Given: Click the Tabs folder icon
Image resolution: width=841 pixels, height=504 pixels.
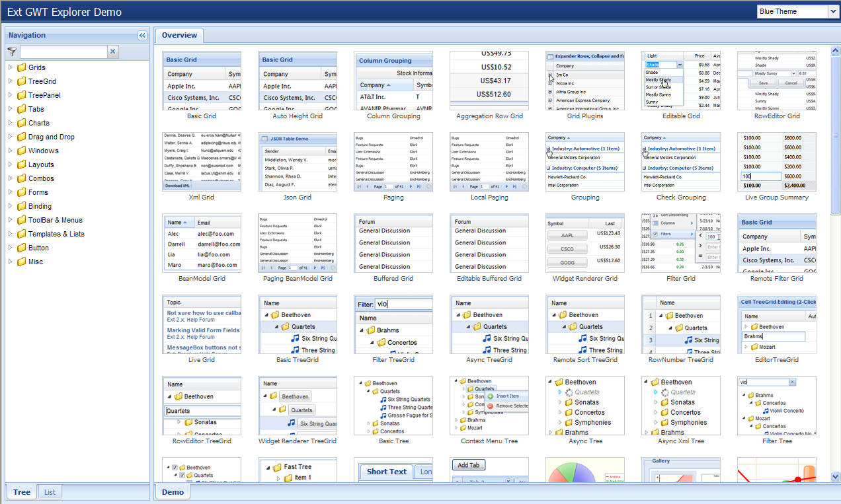Looking at the screenshot, I should point(22,109).
